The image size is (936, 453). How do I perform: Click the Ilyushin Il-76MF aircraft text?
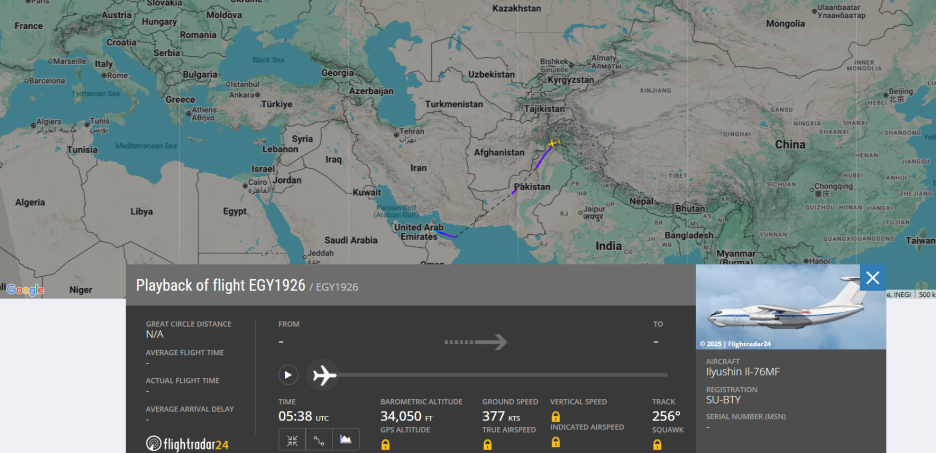(x=743, y=372)
